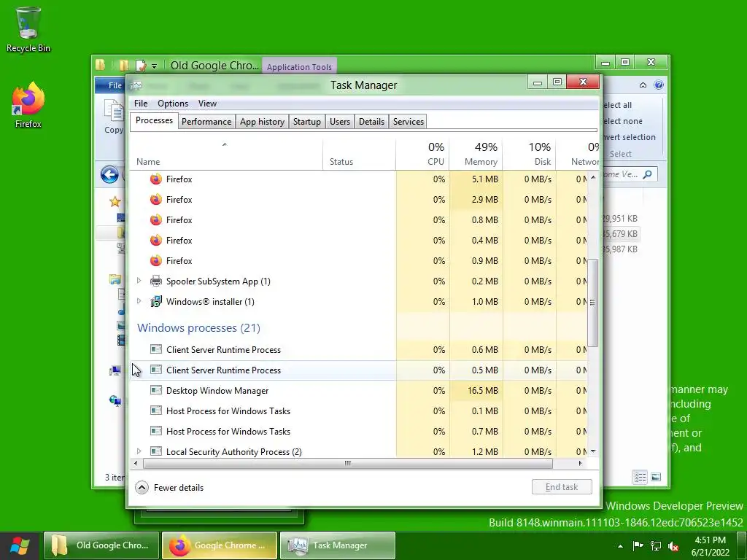The height and width of the screenshot is (560, 747).
Task: Click the horizontal scrollbar thumb in Task Manager
Action: click(348, 463)
